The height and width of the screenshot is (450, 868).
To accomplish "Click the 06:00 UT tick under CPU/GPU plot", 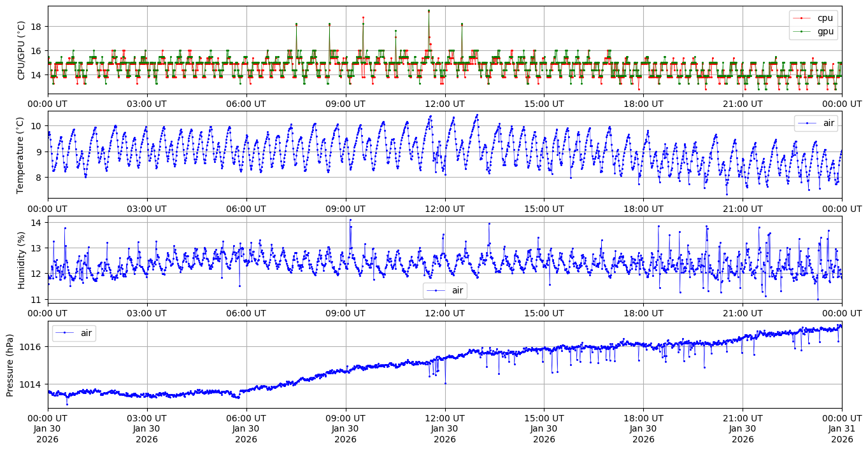I will pos(246,104).
